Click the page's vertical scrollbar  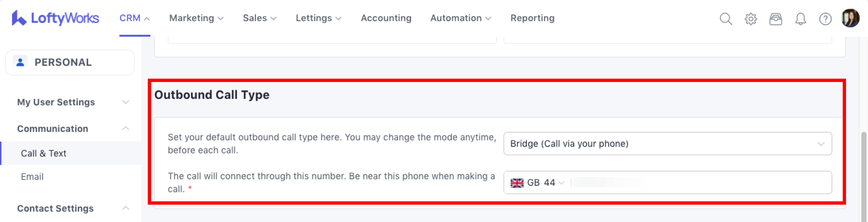tap(863, 175)
